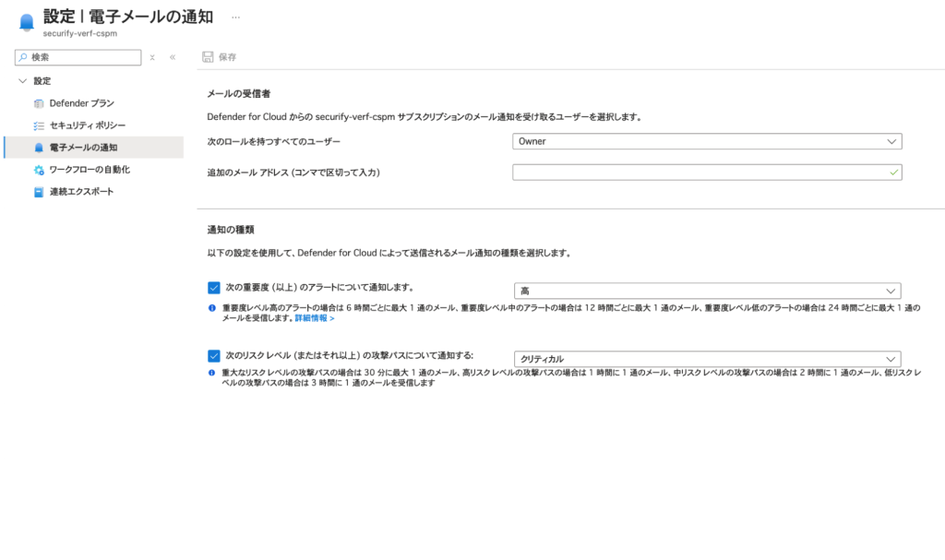Open the クリティカル risk level dropdown
The image size is (945, 560).
pos(707,359)
